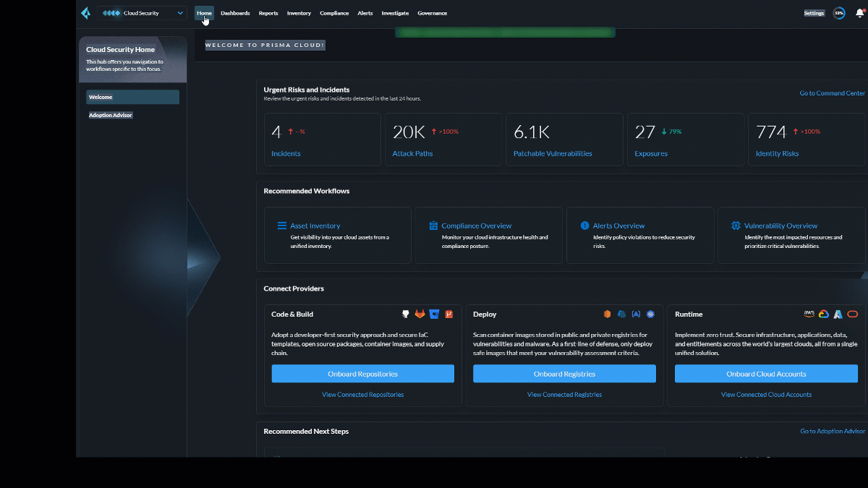Open View Connected Registries link
Viewport: 868px width, 488px height.
click(x=564, y=395)
